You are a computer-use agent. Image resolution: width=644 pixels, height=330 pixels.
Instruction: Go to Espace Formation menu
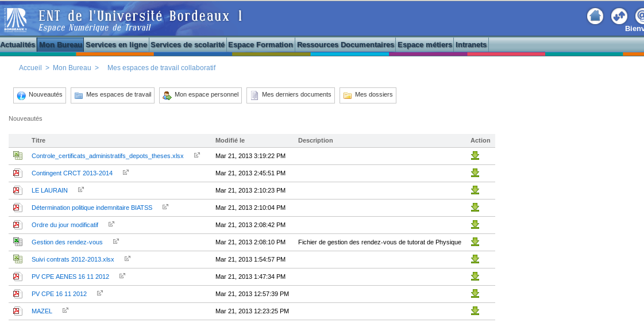coord(261,45)
